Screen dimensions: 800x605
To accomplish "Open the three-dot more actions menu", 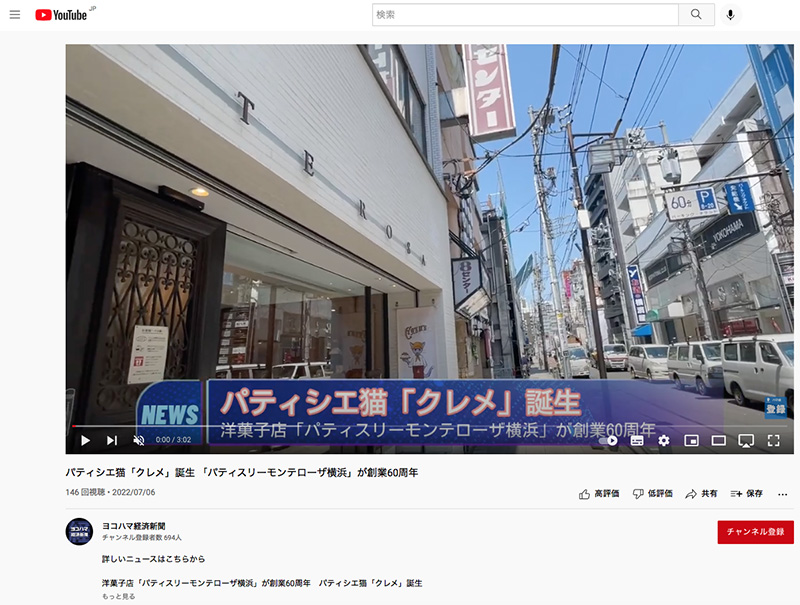I will pyautogui.click(x=783, y=494).
